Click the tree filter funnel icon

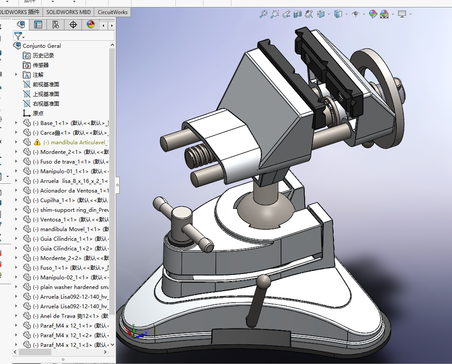tap(18, 36)
